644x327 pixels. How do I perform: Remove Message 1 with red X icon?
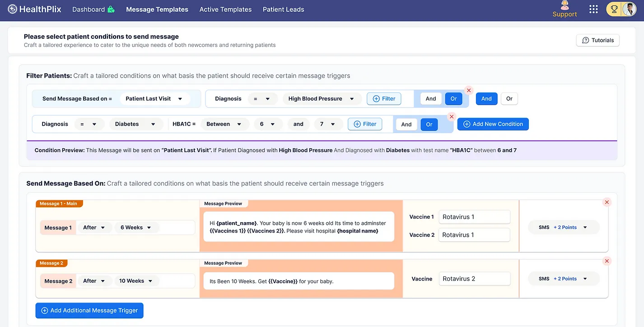(x=607, y=202)
